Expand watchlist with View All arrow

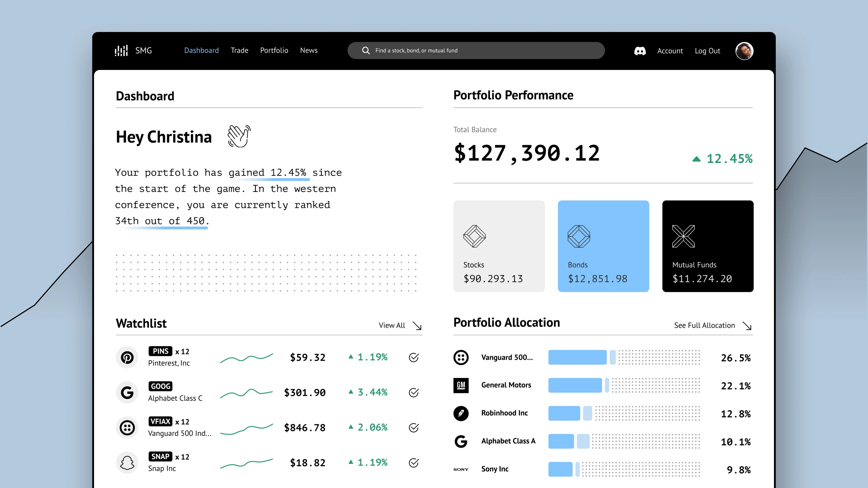pos(417,326)
